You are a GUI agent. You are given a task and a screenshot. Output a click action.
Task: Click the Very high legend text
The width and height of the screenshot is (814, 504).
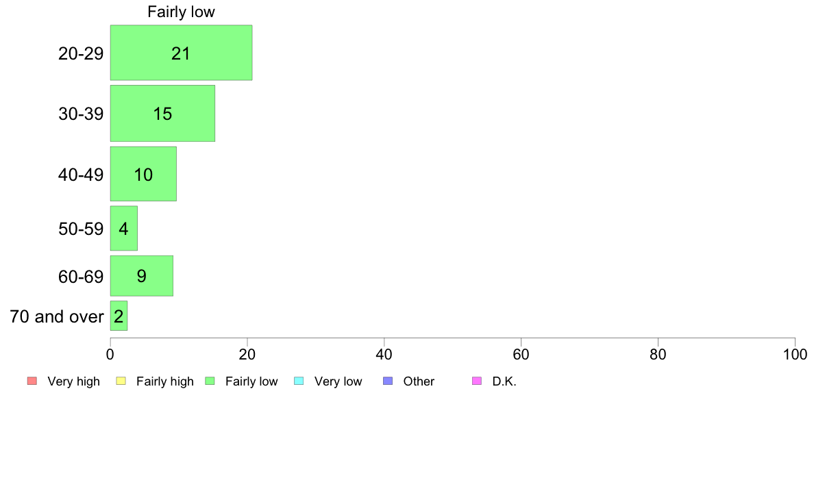pos(74,381)
